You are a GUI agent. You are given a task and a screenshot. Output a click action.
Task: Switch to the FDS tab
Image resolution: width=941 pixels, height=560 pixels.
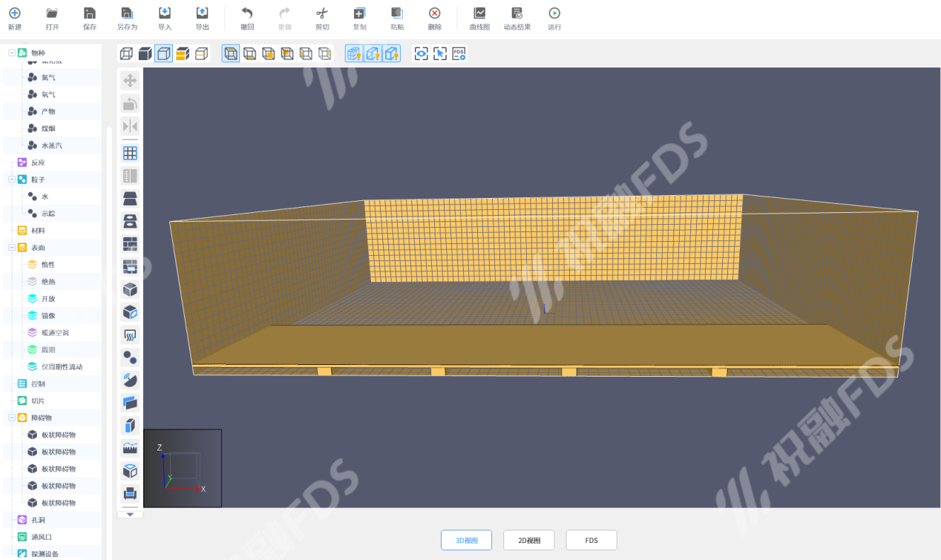[591, 540]
